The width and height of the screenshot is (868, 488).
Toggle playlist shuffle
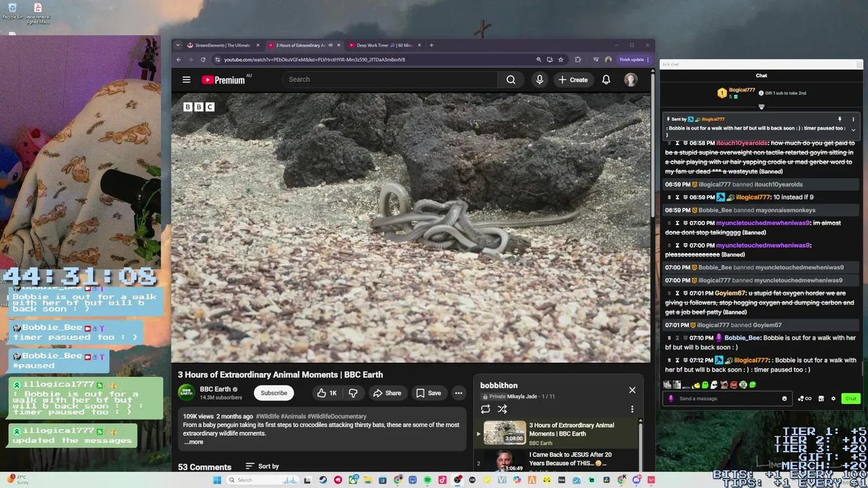502,409
